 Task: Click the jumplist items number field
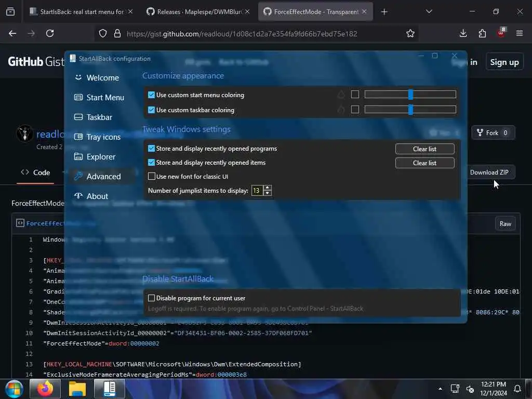coord(257,190)
